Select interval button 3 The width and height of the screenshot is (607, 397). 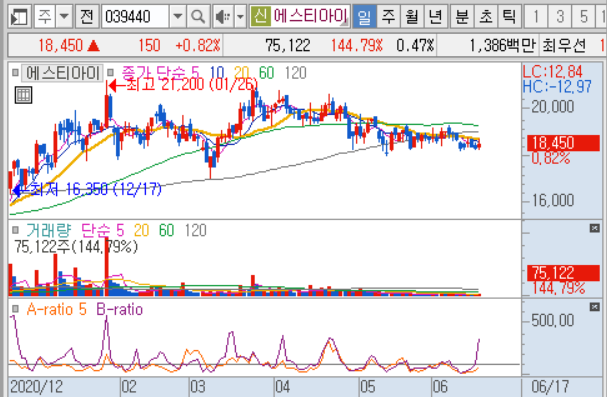click(x=560, y=17)
